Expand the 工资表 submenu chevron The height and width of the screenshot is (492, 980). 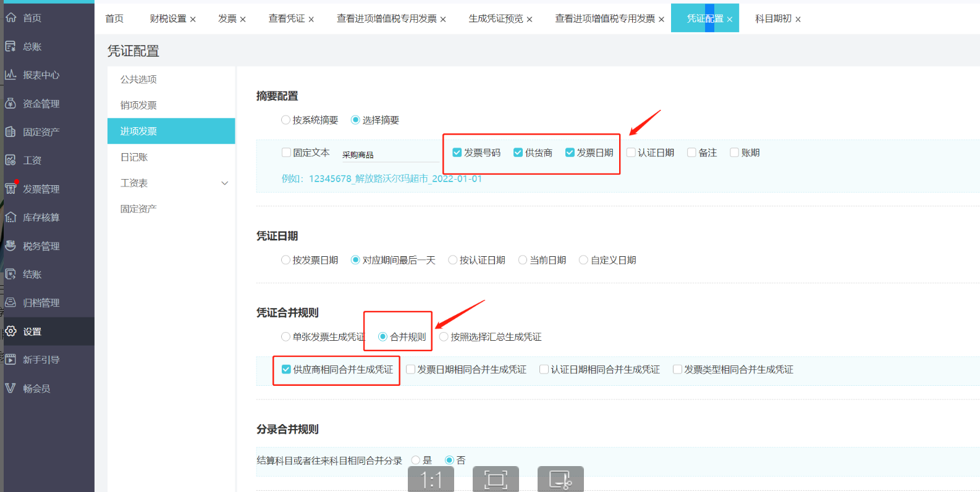[x=225, y=183]
